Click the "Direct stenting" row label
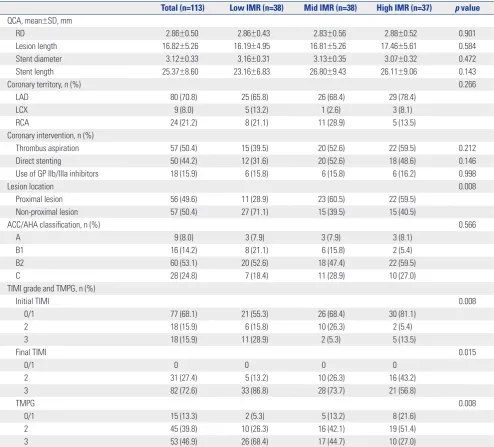494x447 pixels. pos(38,161)
